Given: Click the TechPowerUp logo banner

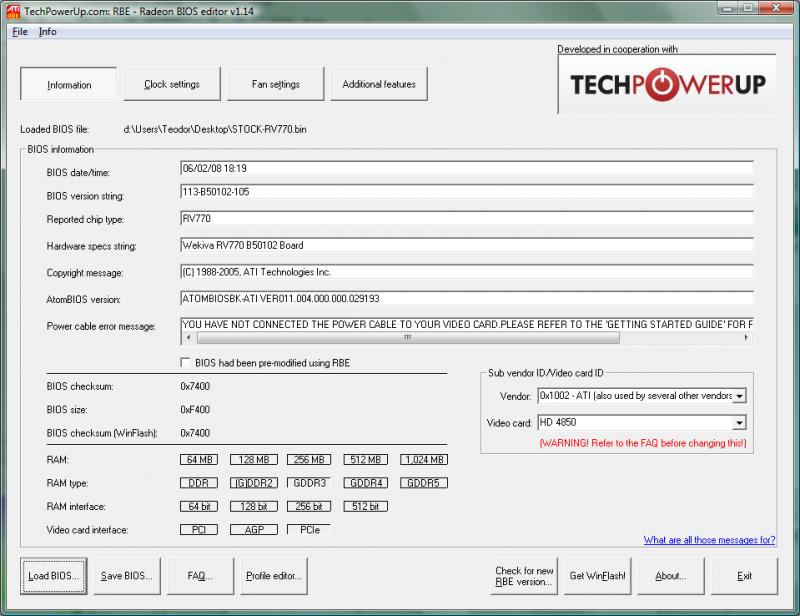Looking at the screenshot, I should pyautogui.click(x=667, y=84).
